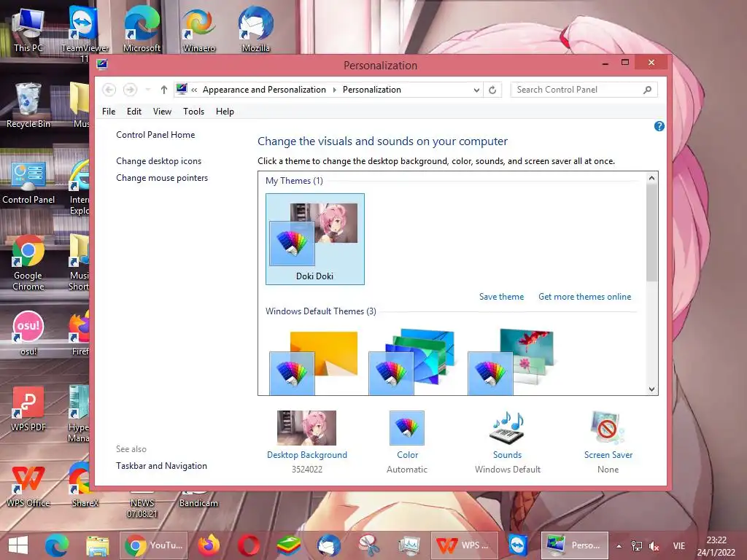The image size is (747, 560).
Task: Open Snipping Tool from the taskbar
Action: [x=368, y=545]
